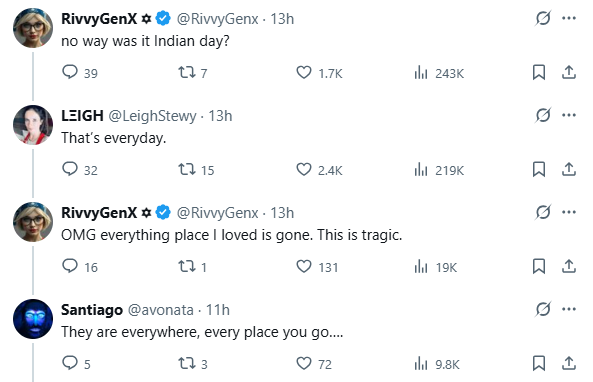This screenshot has width=593, height=382.
Task: View analytics for the tweet with 243K views
Action: (x=421, y=72)
